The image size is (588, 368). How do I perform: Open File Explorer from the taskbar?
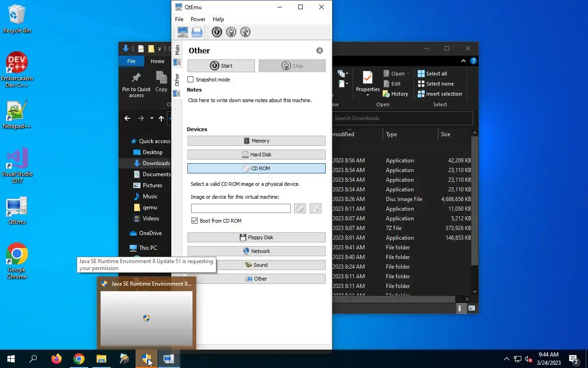[102, 359]
